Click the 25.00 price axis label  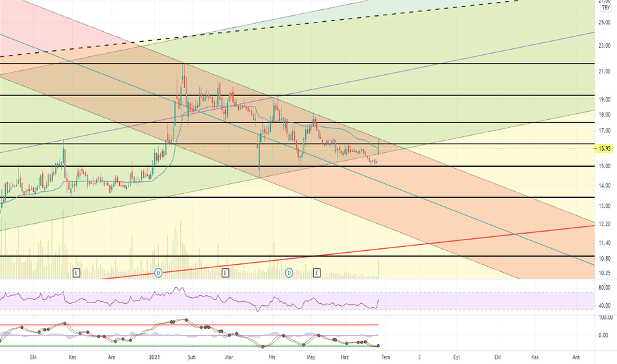pos(604,23)
